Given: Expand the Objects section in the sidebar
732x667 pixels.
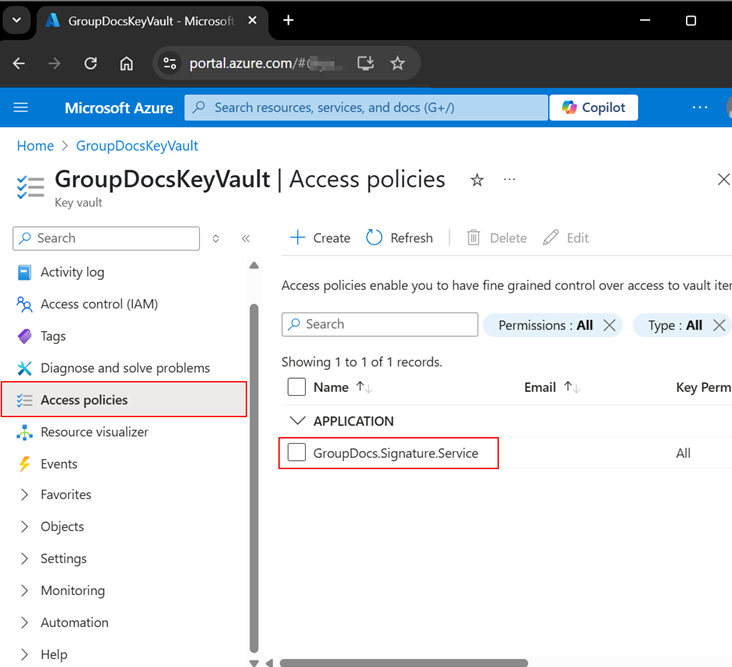Looking at the screenshot, I should (62, 527).
